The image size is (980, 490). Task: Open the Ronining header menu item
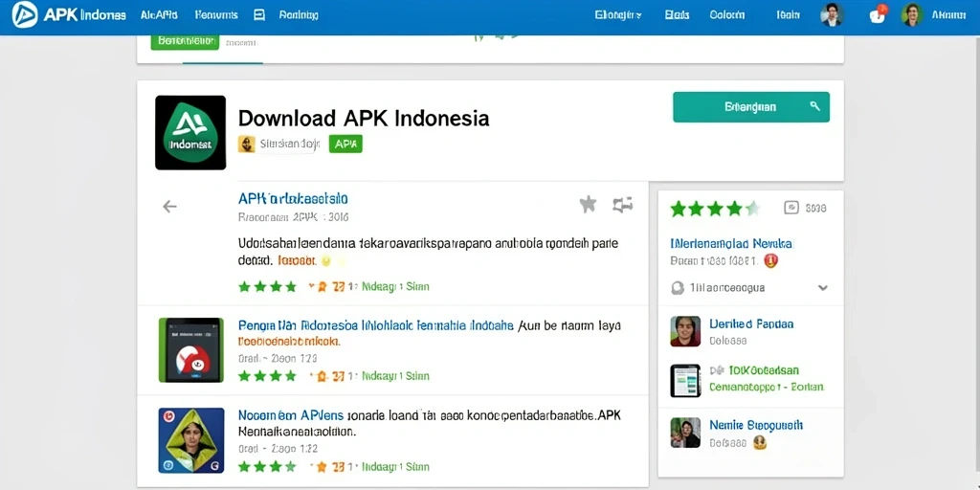pos(299,15)
